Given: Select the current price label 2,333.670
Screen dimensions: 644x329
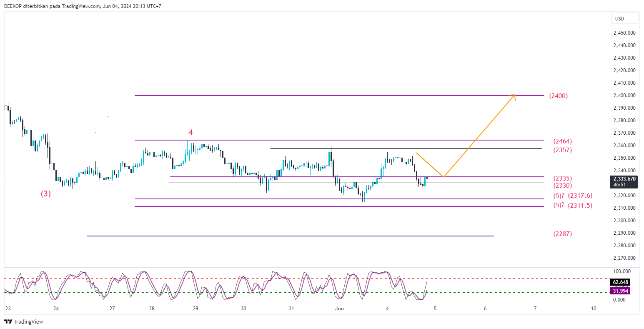Looking at the screenshot, I should point(624,179).
